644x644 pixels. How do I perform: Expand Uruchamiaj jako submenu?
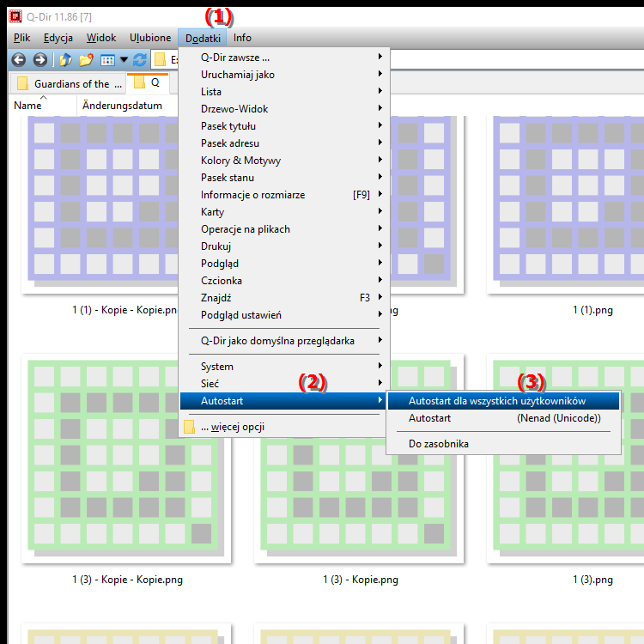point(284,75)
